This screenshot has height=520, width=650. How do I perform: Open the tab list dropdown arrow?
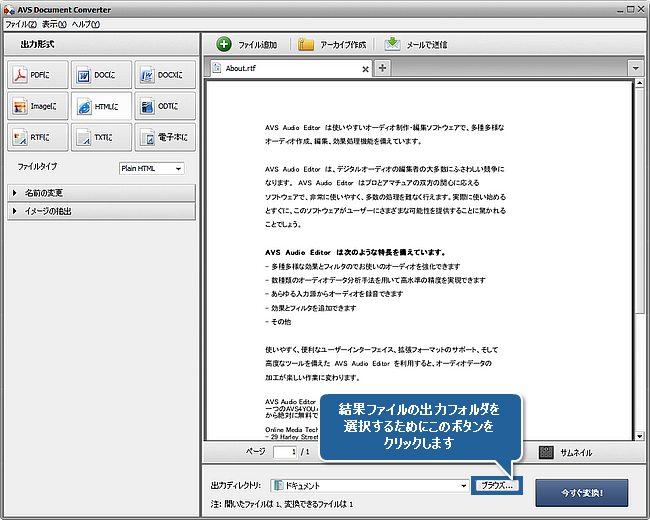click(x=635, y=68)
